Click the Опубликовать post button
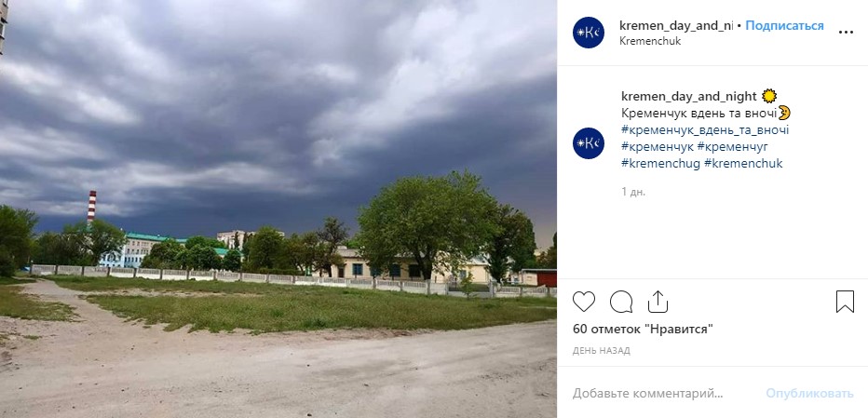The image size is (868, 418). 809,394
